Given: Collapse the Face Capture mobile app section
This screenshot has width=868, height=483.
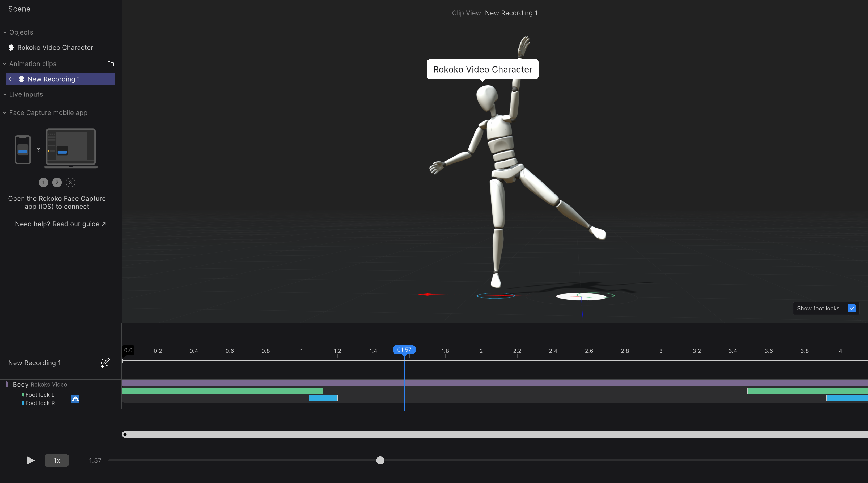Looking at the screenshot, I should pos(5,113).
